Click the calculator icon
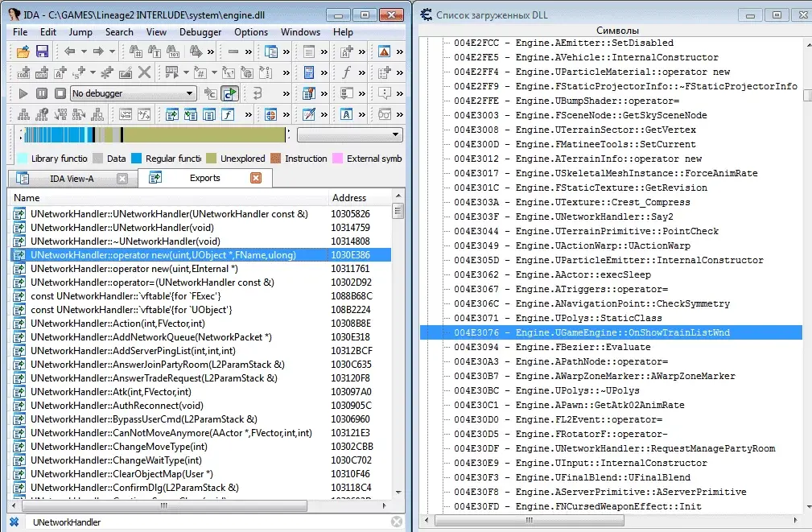812x532 pixels. tap(309, 72)
